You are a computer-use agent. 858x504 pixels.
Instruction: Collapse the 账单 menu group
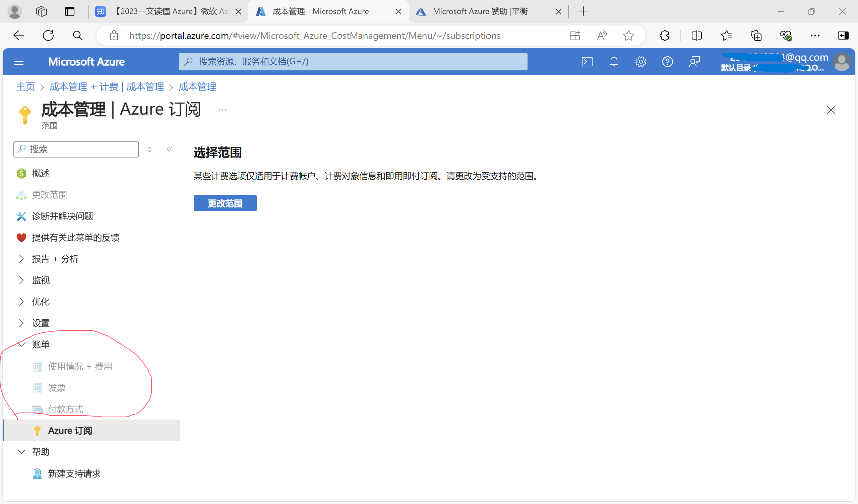pyautogui.click(x=34, y=344)
